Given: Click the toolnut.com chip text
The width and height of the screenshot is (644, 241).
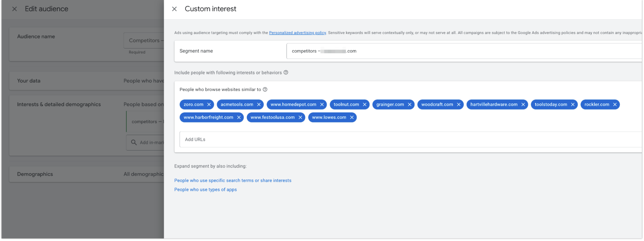Looking at the screenshot, I should [346, 104].
